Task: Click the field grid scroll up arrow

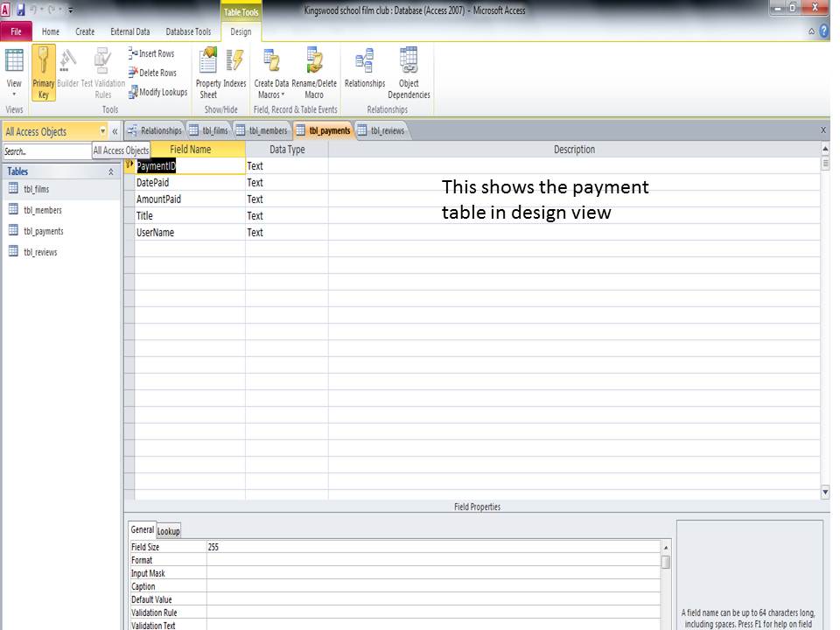Action: click(x=825, y=149)
